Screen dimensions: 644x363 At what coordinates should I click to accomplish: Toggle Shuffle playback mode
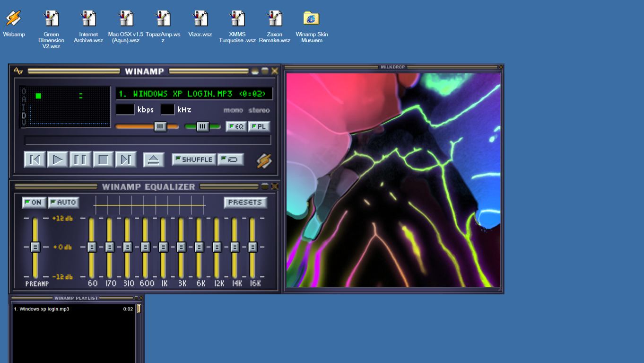click(x=193, y=159)
